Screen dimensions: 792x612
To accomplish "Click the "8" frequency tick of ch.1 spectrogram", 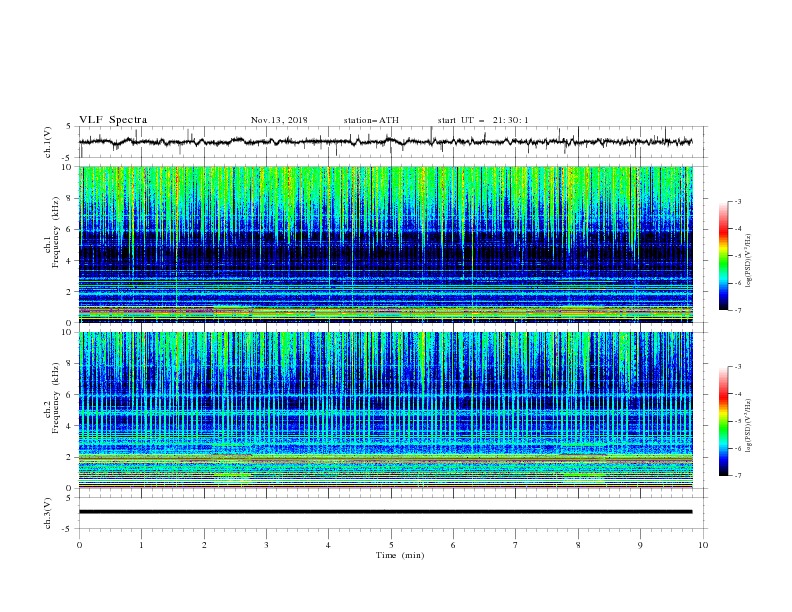I will tap(71, 198).
